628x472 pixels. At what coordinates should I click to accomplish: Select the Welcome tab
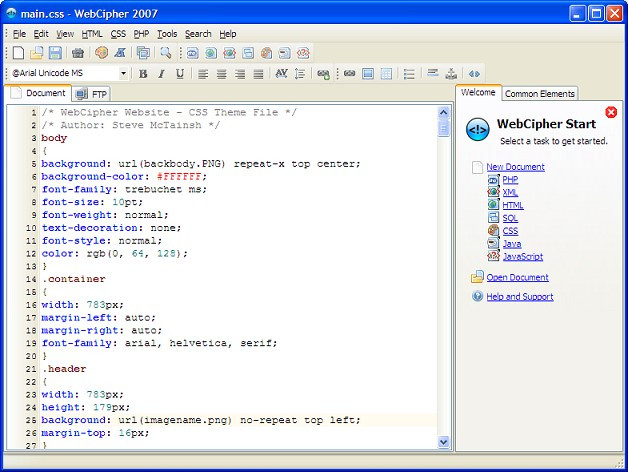pyautogui.click(x=478, y=93)
